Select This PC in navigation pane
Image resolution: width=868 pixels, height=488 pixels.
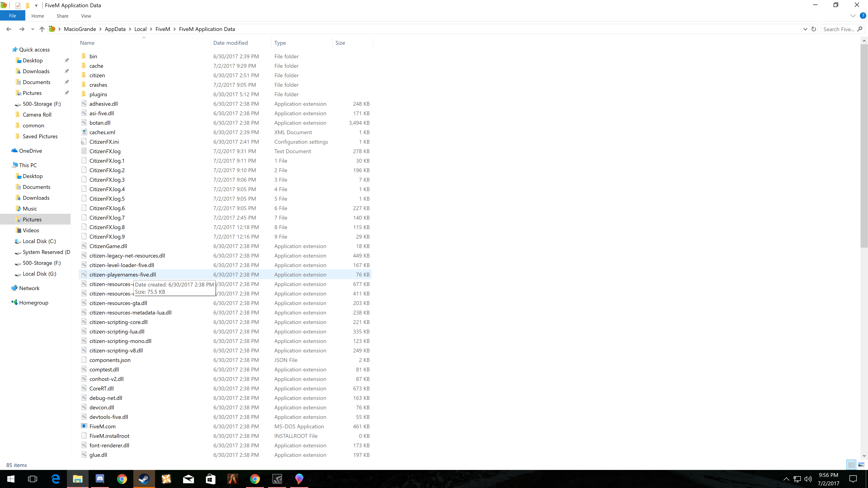[28, 165]
